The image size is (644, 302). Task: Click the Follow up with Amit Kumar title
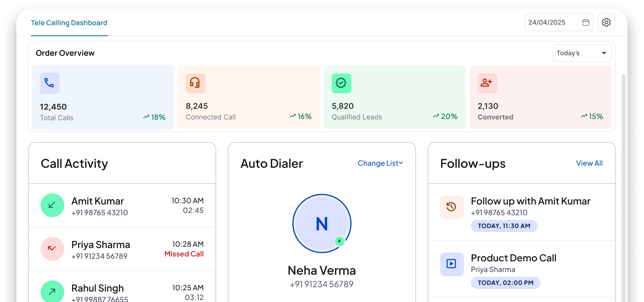531,201
